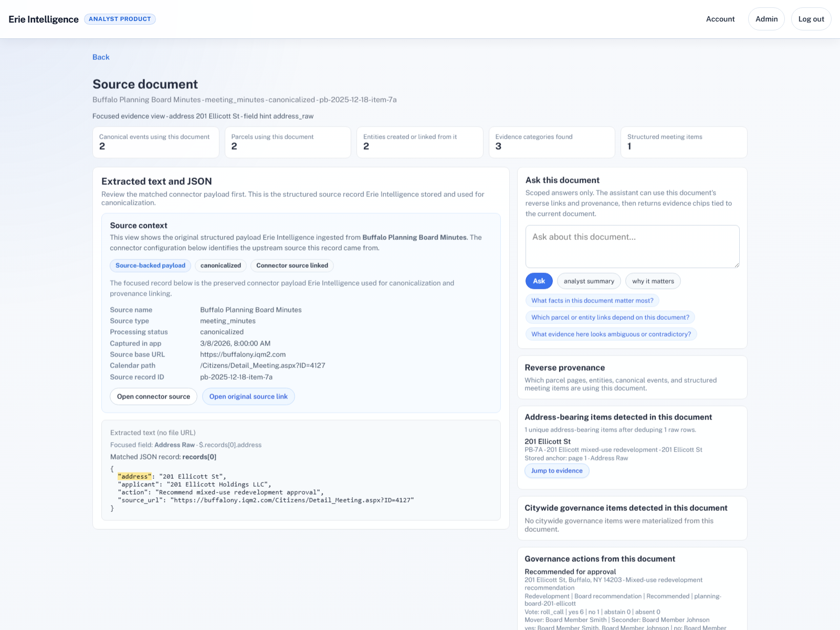
Task: Open the analyst summary answer mode chip
Action: click(589, 281)
